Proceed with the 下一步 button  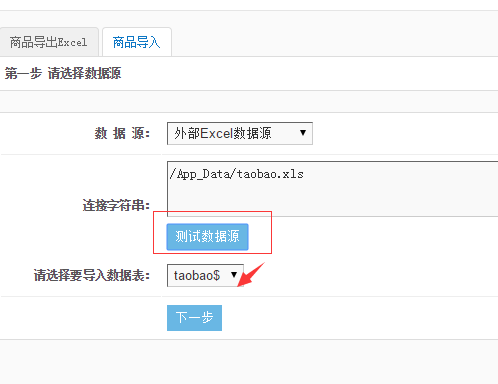tap(194, 318)
